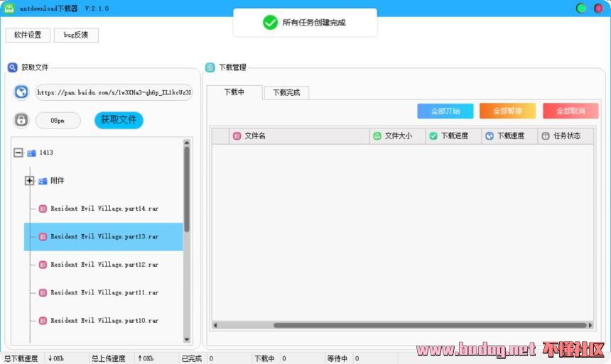Click the green window control button
Screen dimensions: 611x364
click(x=581, y=9)
